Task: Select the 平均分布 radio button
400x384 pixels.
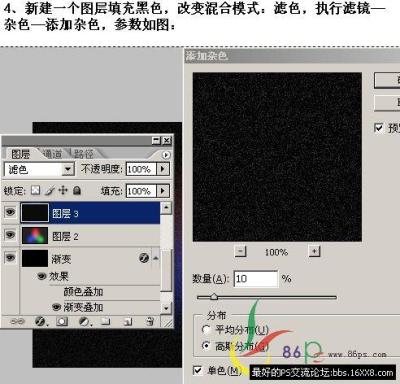Action: point(206,330)
